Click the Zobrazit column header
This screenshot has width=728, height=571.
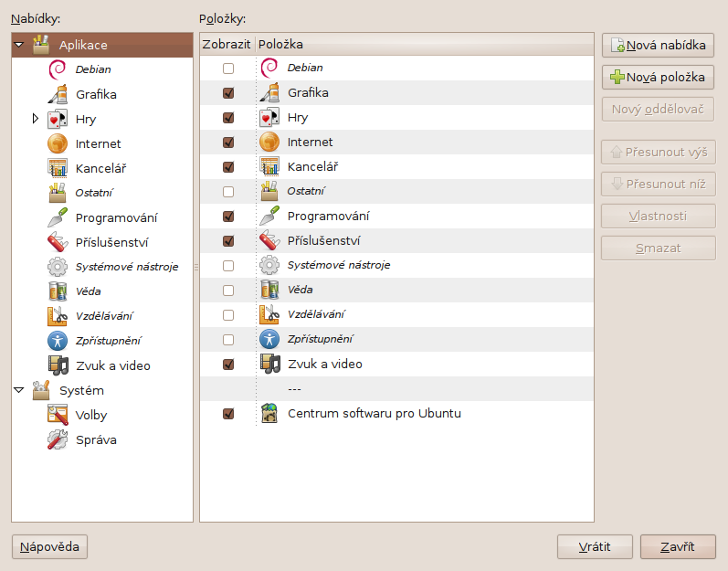[226, 44]
